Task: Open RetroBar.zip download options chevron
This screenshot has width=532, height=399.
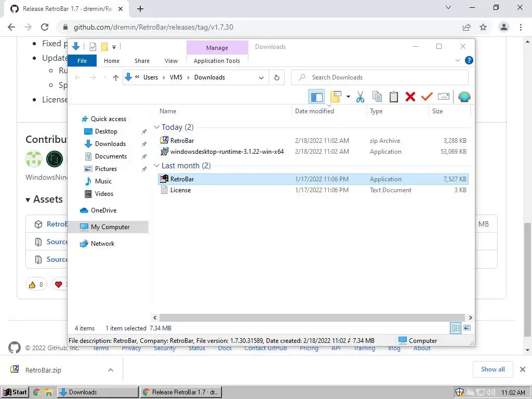Action: point(111,370)
